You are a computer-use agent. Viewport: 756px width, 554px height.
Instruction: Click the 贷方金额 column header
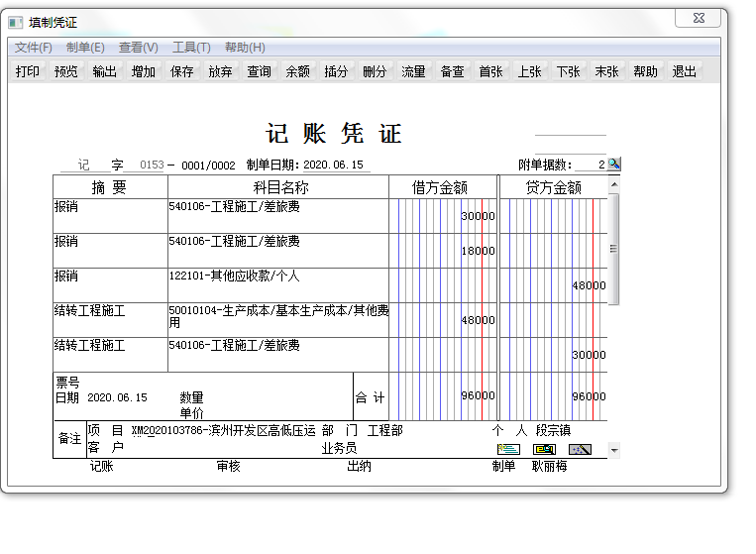point(554,187)
